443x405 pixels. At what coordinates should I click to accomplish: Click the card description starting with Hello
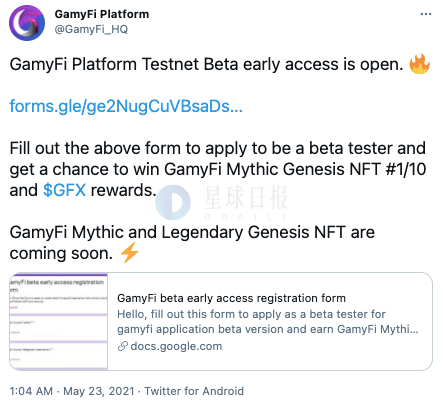[268, 321]
